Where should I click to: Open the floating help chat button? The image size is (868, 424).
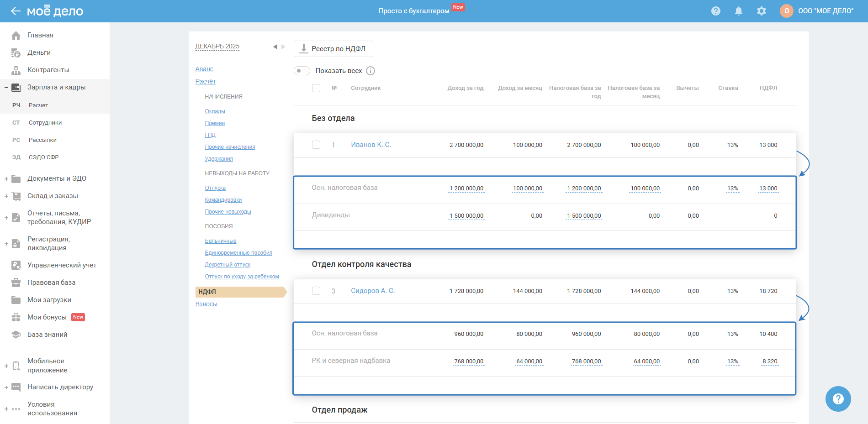(838, 399)
